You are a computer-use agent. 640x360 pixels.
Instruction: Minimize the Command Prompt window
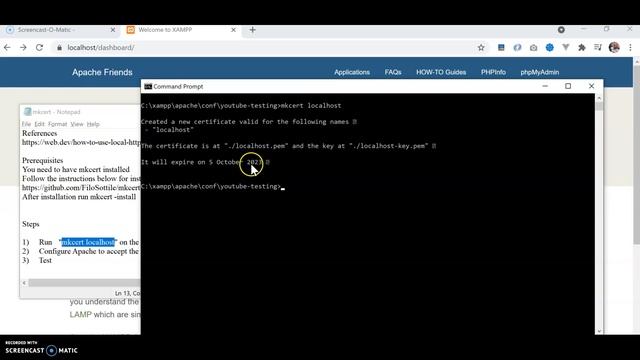[x=545, y=86]
